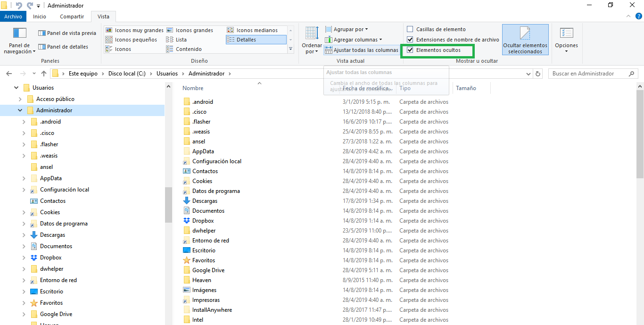Sort by the Tipo column header
The image size is (644, 325).
(x=405, y=88)
